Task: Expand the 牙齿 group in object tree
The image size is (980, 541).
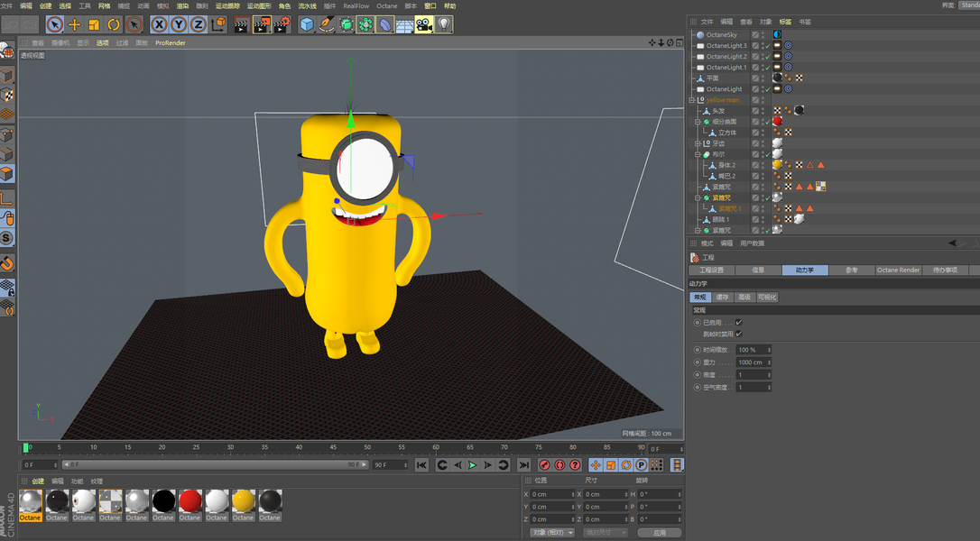Action: 698,143
